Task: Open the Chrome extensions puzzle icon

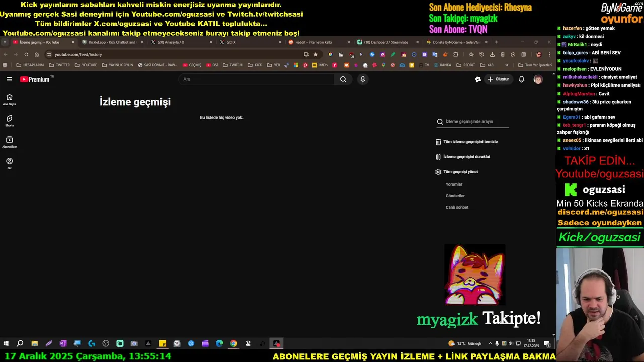Action: [x=456, y=54]
